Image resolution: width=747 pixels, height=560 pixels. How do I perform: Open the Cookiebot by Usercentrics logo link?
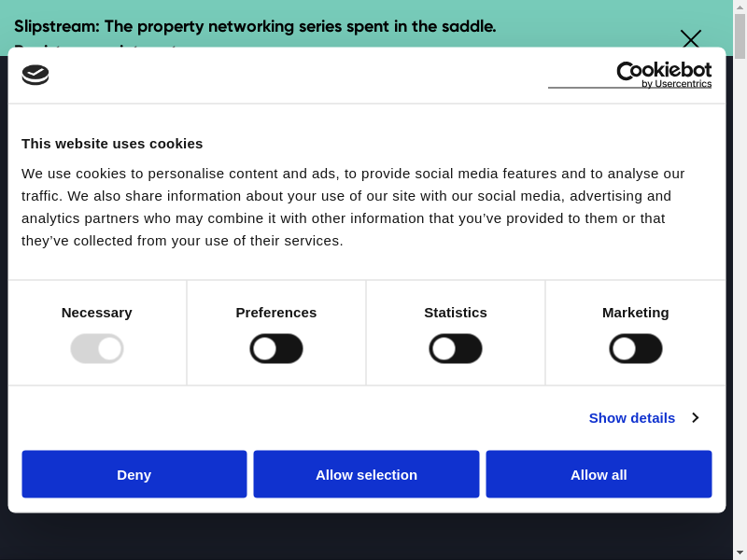tap(630, 75)
